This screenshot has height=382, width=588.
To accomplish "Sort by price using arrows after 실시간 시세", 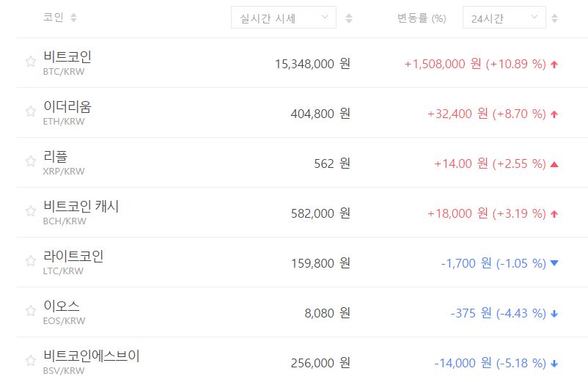I will [x=349, y=18].
